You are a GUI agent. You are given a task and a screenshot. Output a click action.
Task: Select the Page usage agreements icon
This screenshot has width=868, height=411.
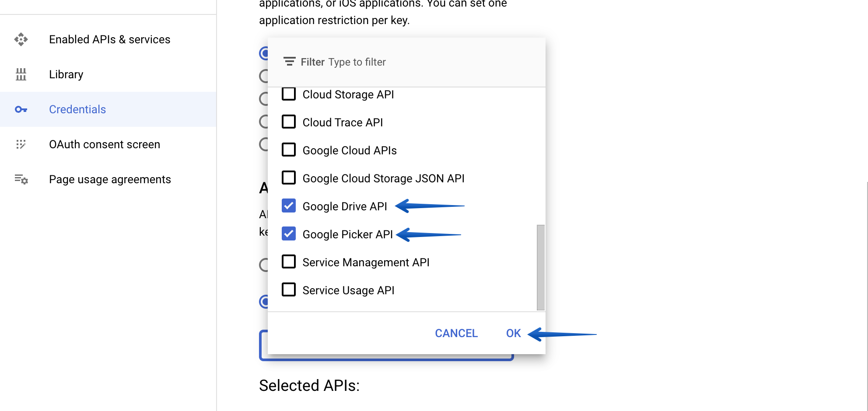[21, 179]
